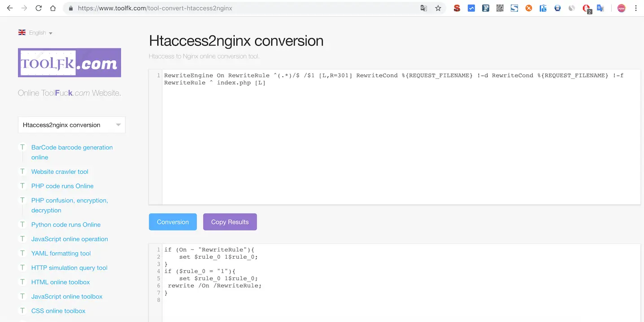Click the extension icon showing badge 2
This screenshot has width=644, height=322.
[x=586, y=8]
